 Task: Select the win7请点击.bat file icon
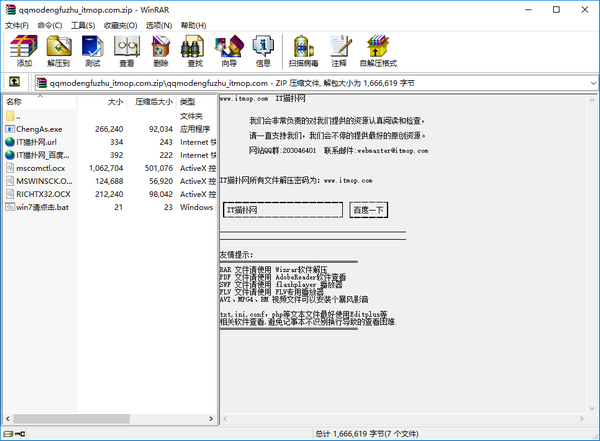coord(10,207)
